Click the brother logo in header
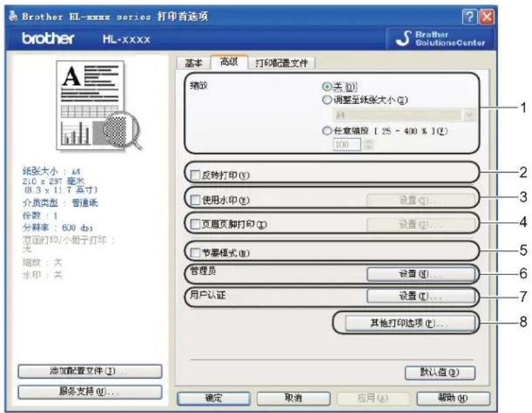 48,39
